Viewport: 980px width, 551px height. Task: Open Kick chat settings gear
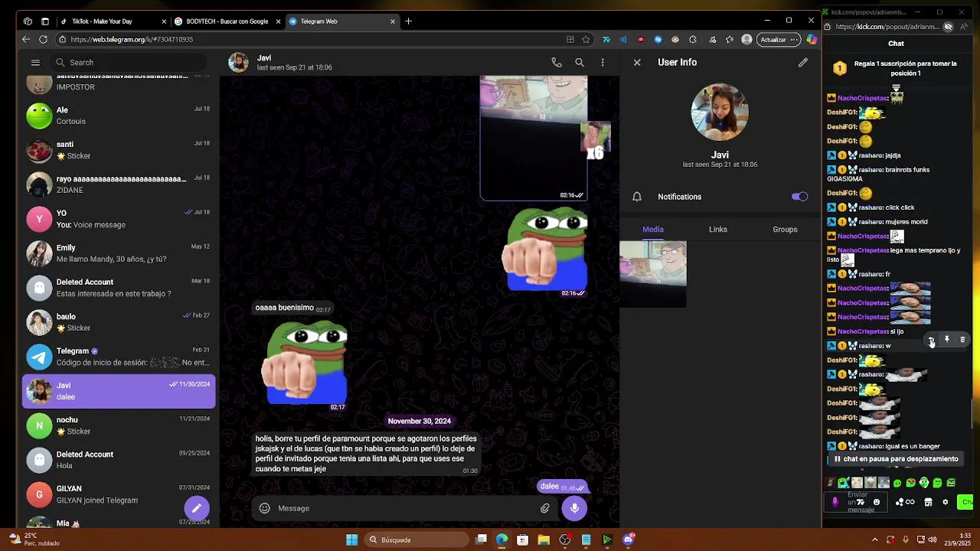[x=945, y=502]
